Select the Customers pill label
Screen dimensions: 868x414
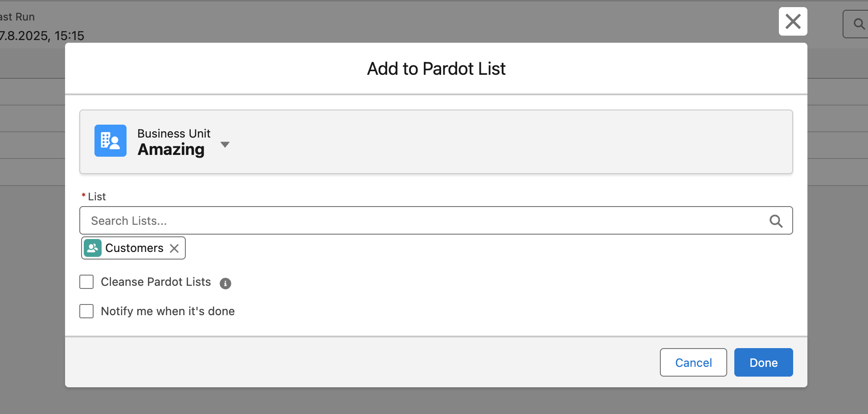point(134,248)
